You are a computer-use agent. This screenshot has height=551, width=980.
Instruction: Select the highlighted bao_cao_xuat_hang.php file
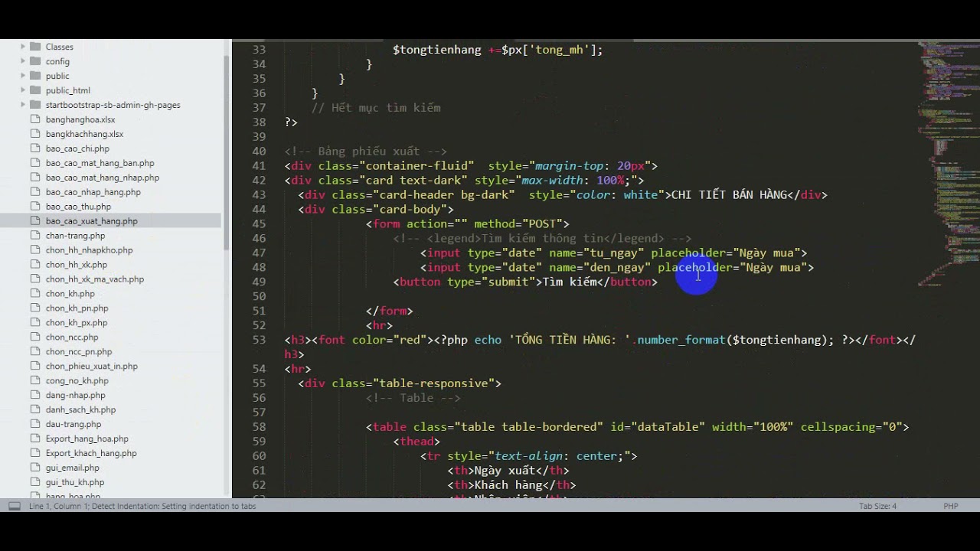pyautogui.click(x=91, y=221)
